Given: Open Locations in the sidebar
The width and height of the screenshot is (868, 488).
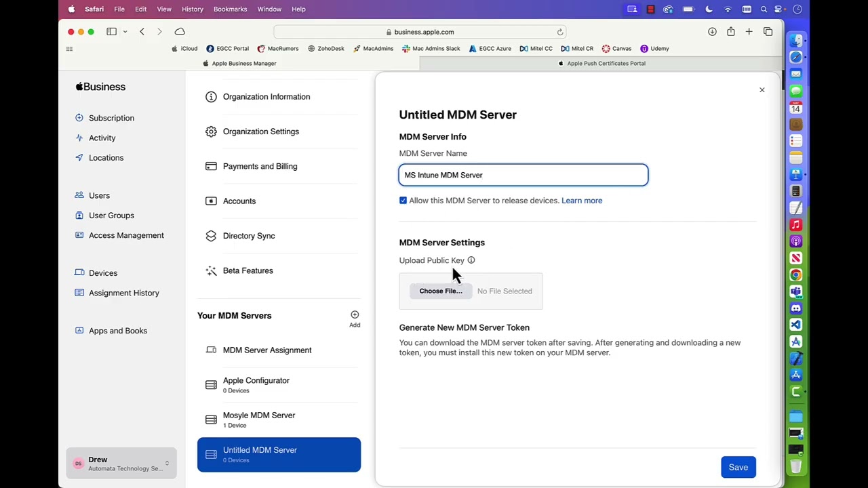Looking at the screenshot, I should (100, 158).
